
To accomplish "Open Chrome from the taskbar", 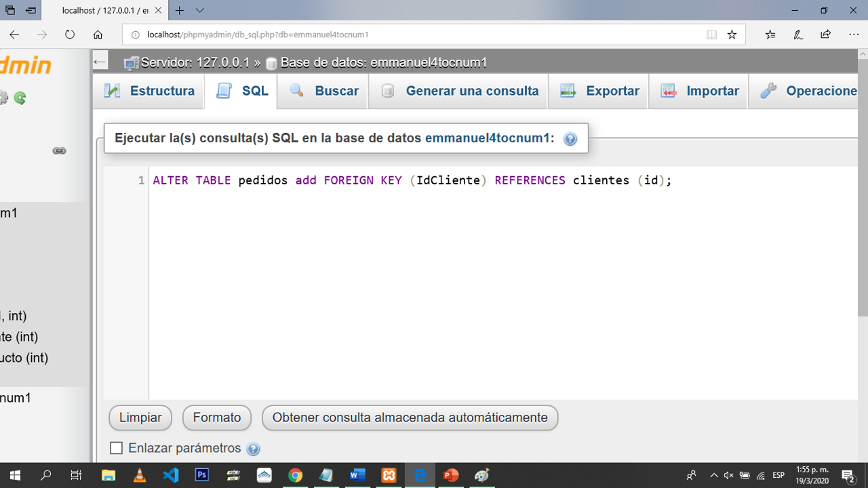I will click(295, 475).
